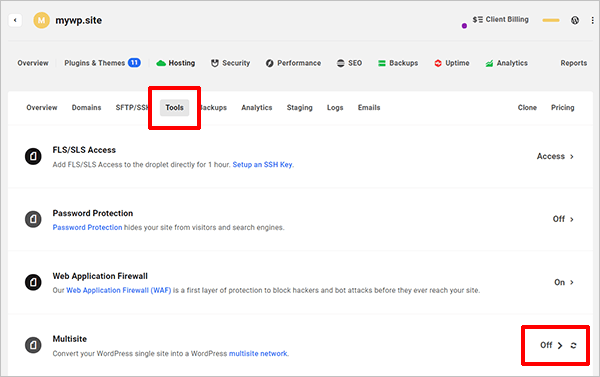The image size is (600, 377).
Task: Click the Multisite refresh icon
Action: 573,345
